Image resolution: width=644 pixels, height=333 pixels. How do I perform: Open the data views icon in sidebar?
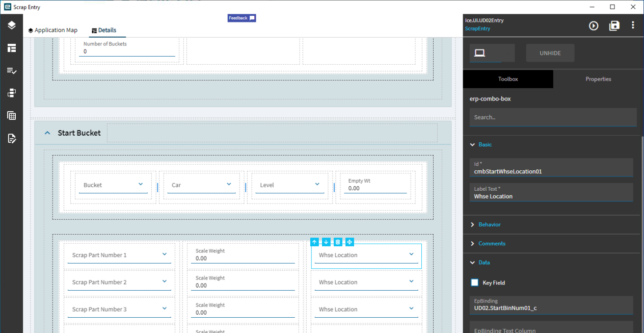(x=11, y=93)
